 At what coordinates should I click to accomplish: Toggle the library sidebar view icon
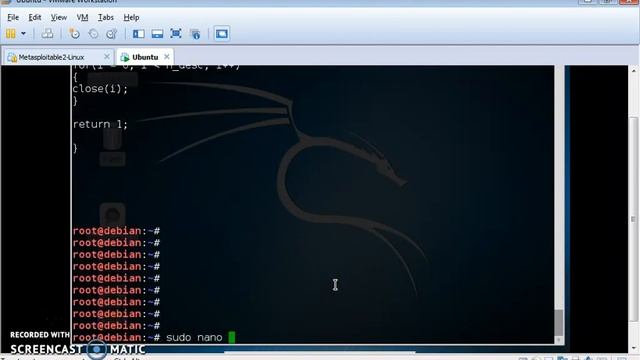click(139, 34)
